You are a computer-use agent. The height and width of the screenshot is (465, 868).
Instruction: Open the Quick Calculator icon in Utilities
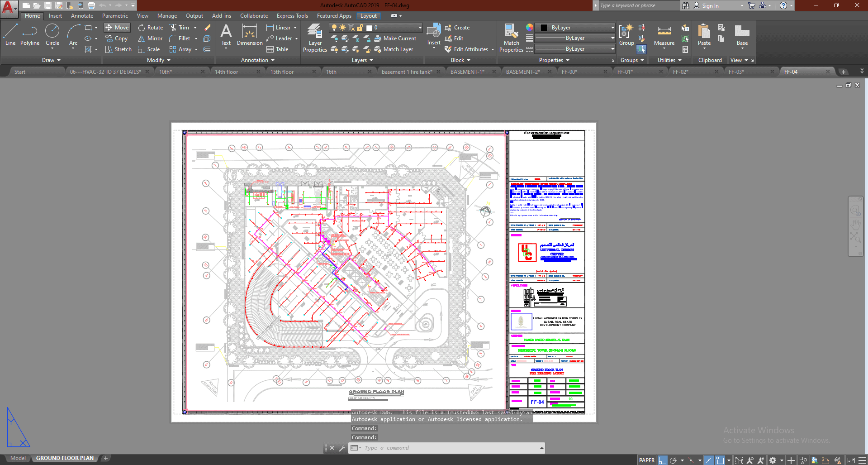(685, 49)
